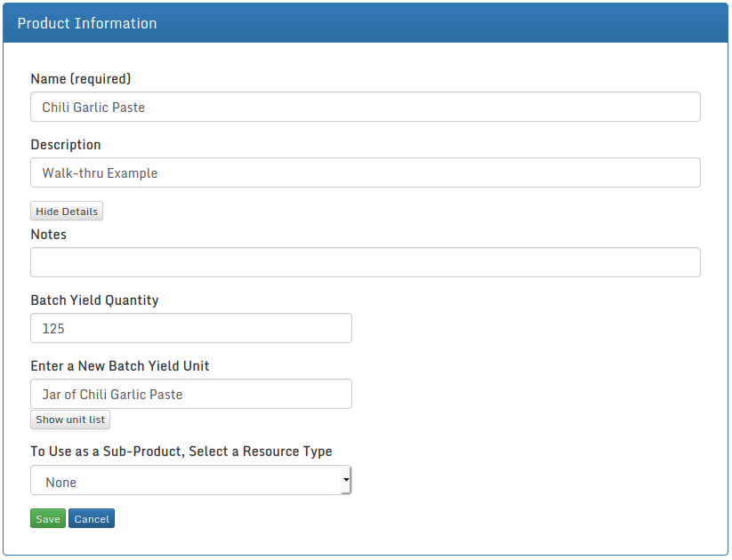Save the product information
The image size is (732, 560).
(48, 519)
